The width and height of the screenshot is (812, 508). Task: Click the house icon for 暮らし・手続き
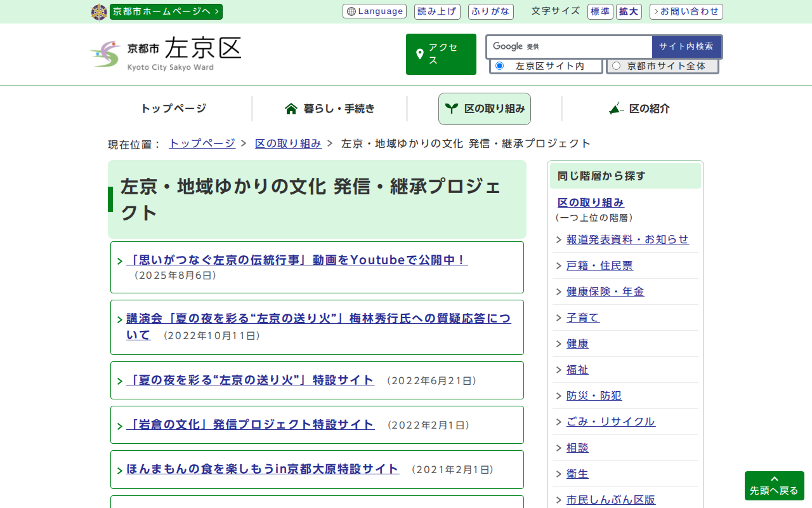[291, 109]
